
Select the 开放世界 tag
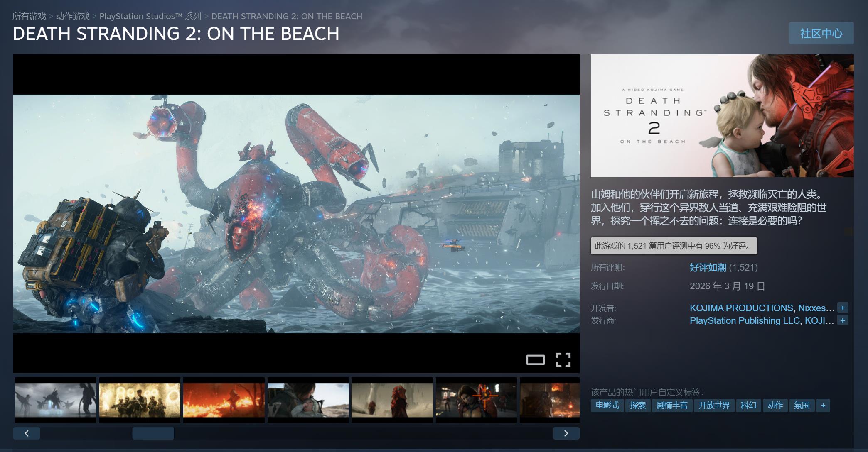[714, 406]
